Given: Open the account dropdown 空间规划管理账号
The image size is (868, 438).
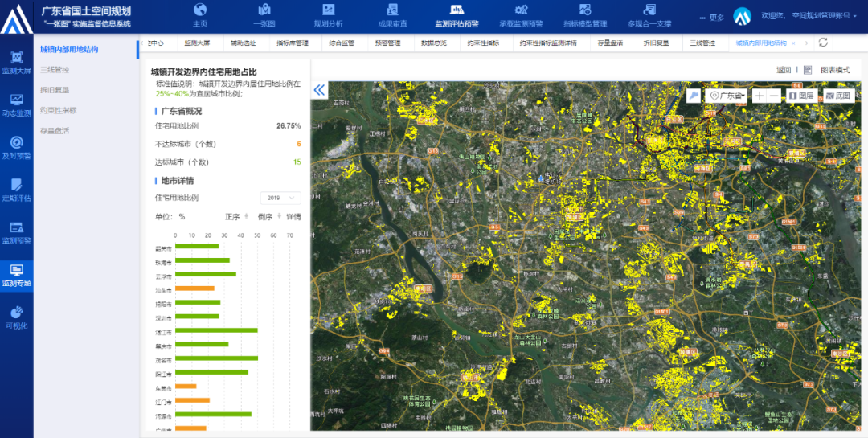Looking at the screenshot, I should click(x=825, y=16).
